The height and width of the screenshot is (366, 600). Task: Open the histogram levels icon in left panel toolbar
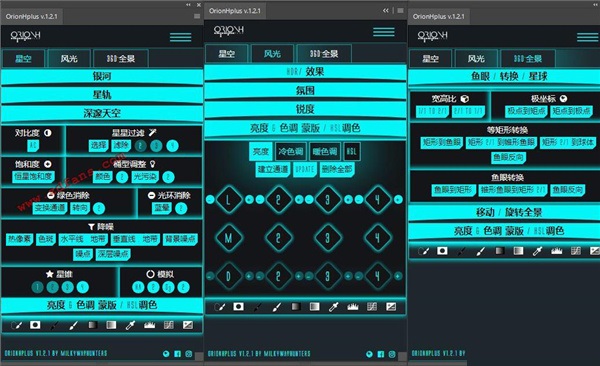pos(150,325)
